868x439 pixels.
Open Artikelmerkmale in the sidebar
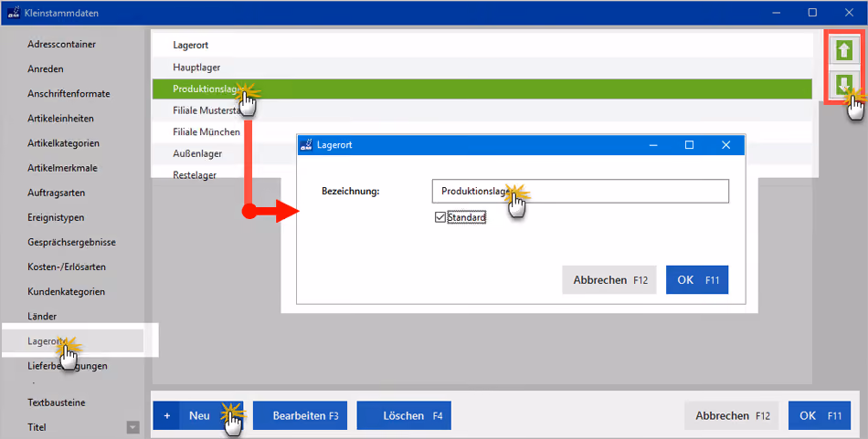click(x=62, y=168)
